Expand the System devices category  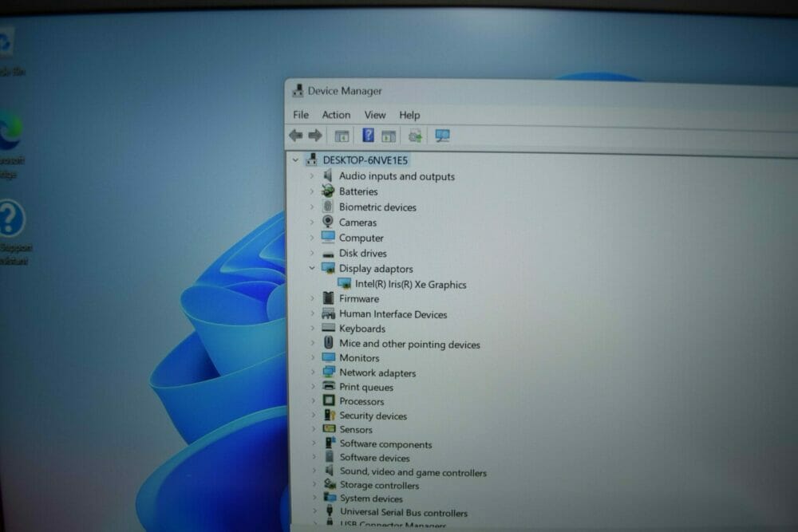(314, 498)
